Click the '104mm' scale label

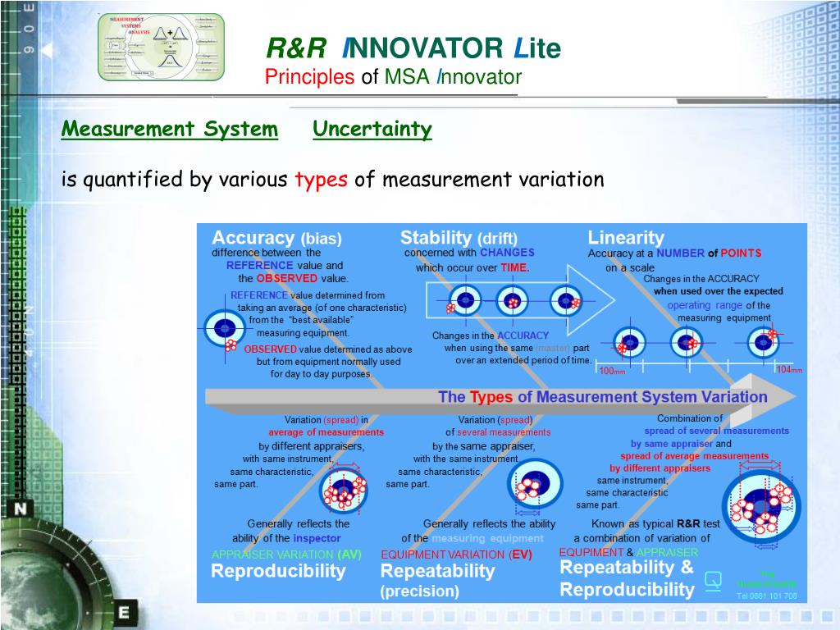790,370
